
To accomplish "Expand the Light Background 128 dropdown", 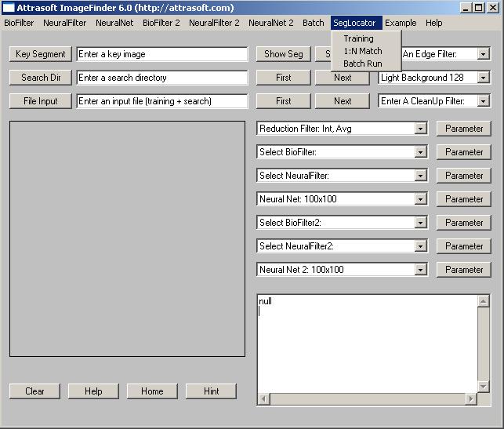I will point(484,78).
